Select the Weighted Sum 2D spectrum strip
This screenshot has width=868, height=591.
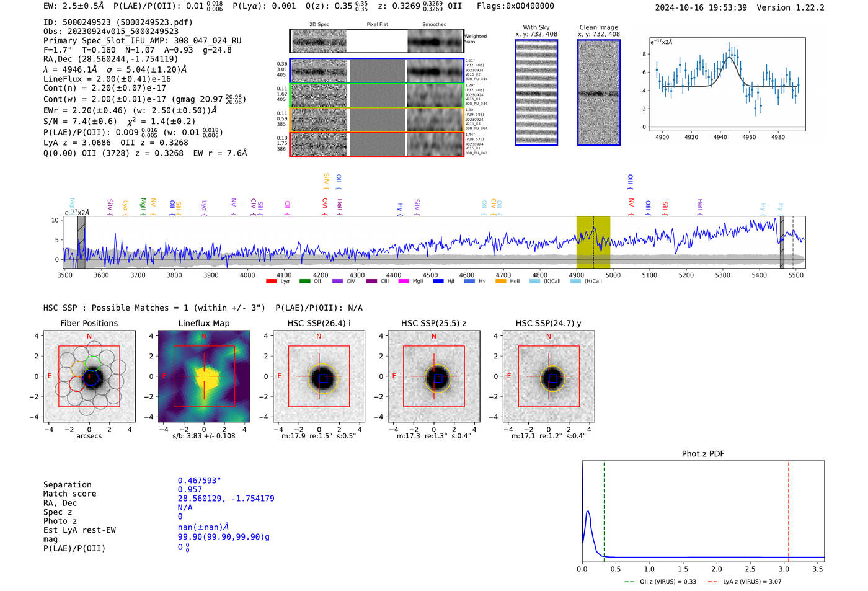(377, 41)
